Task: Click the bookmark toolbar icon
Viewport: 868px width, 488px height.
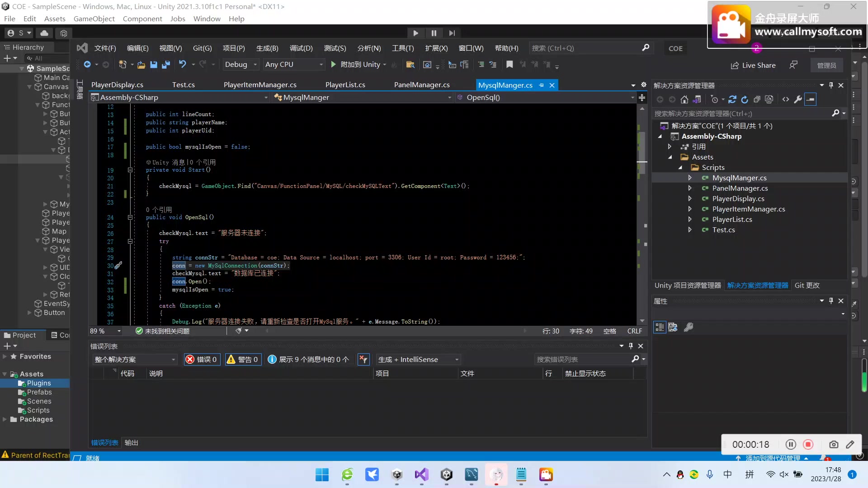Action: click(509, 65)
